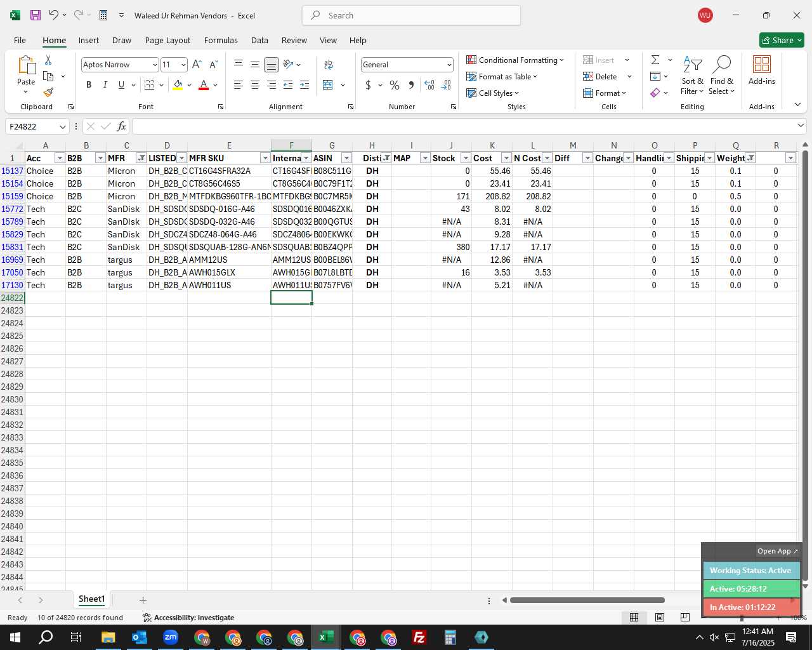Decrease font size with smaller A icon

(213, 65)
